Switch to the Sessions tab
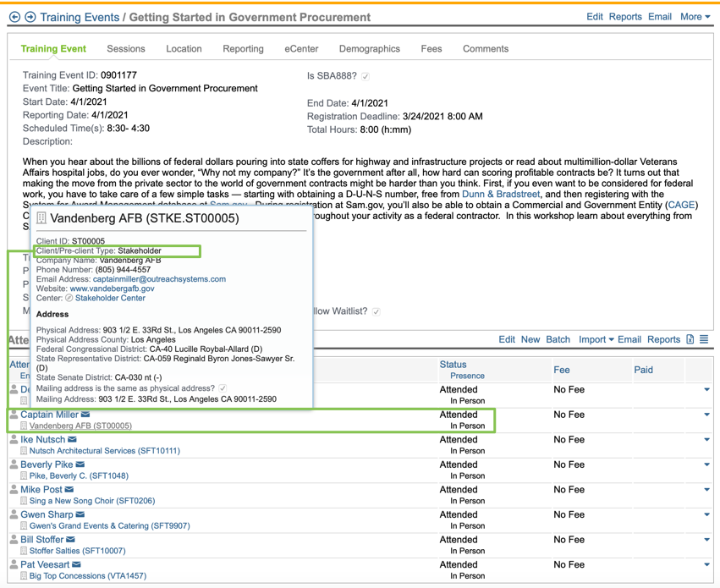Viewport: 720px width, 588px height. tap(126, 49)
